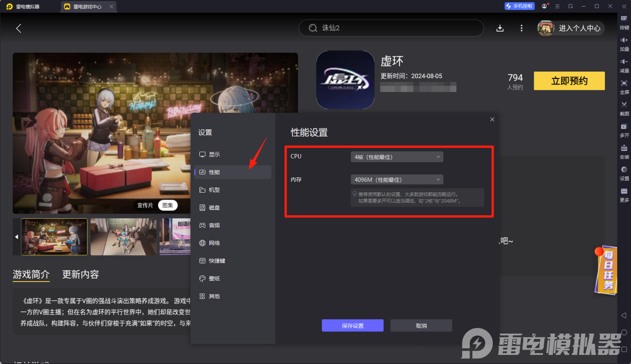Open the 手机控制 phone control feature

519,6
